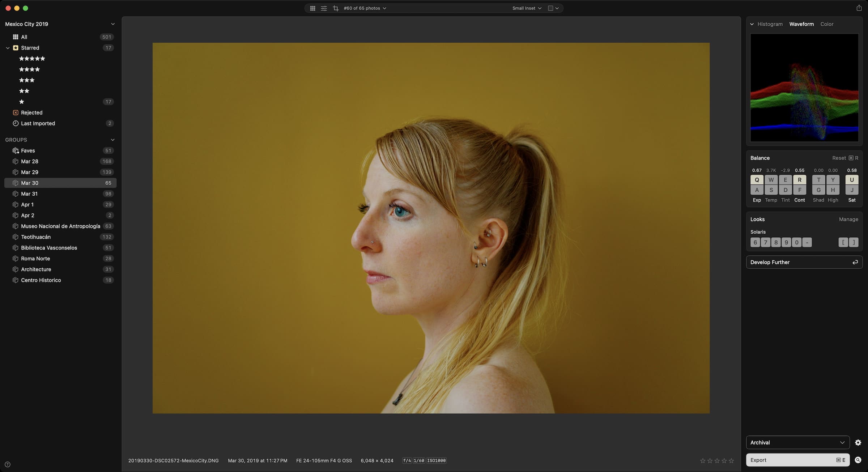Click Develop Further button
The image size is (868, 472).
tap(804, 262)
